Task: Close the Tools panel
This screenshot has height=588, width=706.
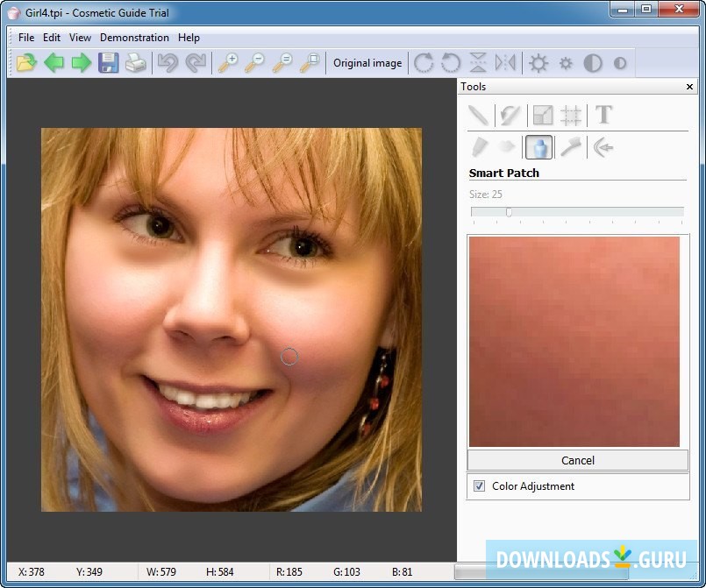Action: coord(688,87)
